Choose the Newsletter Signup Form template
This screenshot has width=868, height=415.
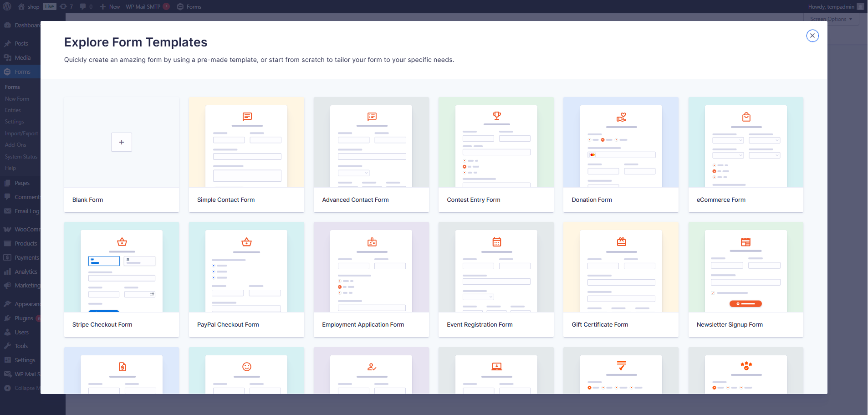746,279
